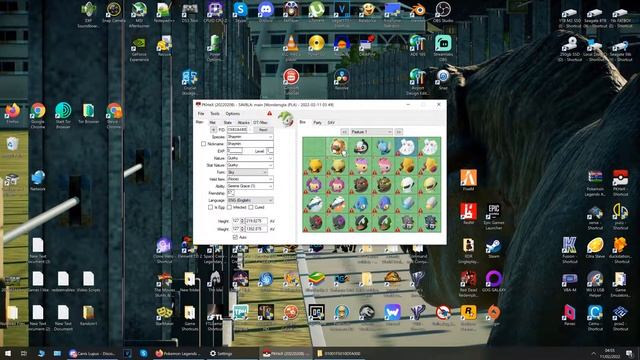Click the small button left of the PID label
The width and height of the screenshot is (640, 360).
(213, 130)
